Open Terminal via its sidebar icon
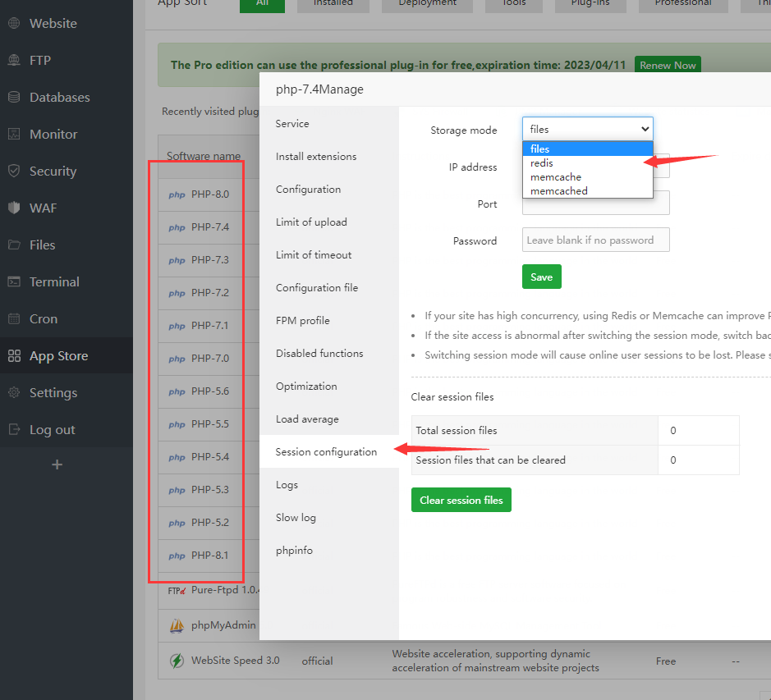771x700 pixels. click(14, 282)
